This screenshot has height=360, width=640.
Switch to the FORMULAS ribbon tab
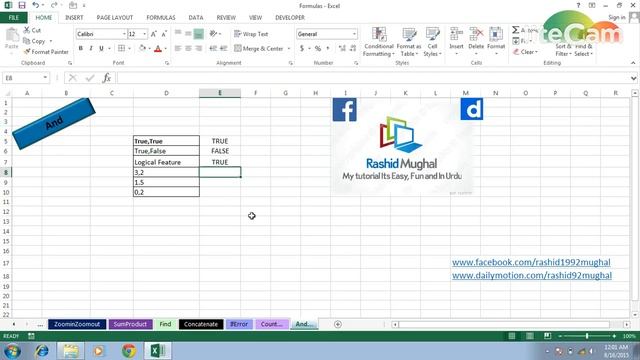click(x=161, y=18)
